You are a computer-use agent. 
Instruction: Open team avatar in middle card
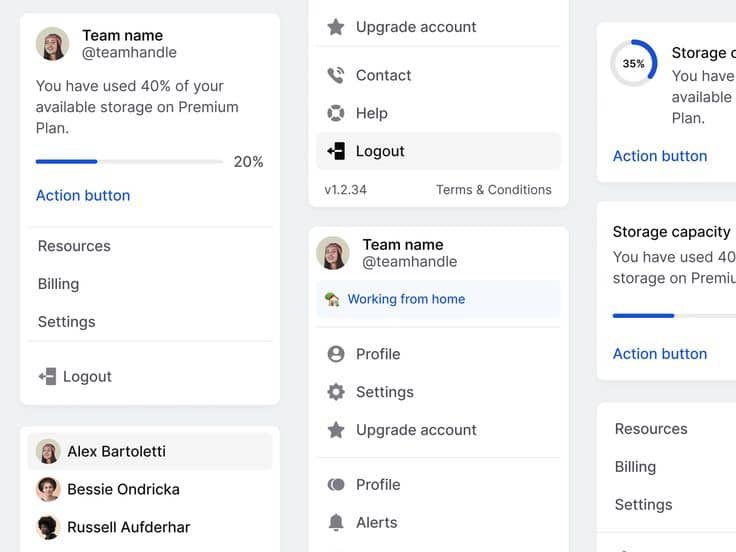click(333, 253)
